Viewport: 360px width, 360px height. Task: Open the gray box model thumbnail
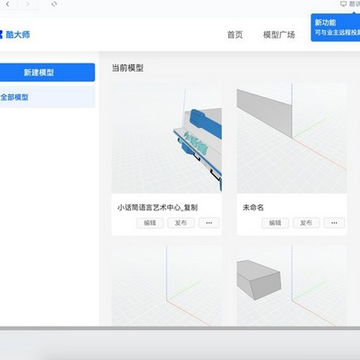coord(292,286)
